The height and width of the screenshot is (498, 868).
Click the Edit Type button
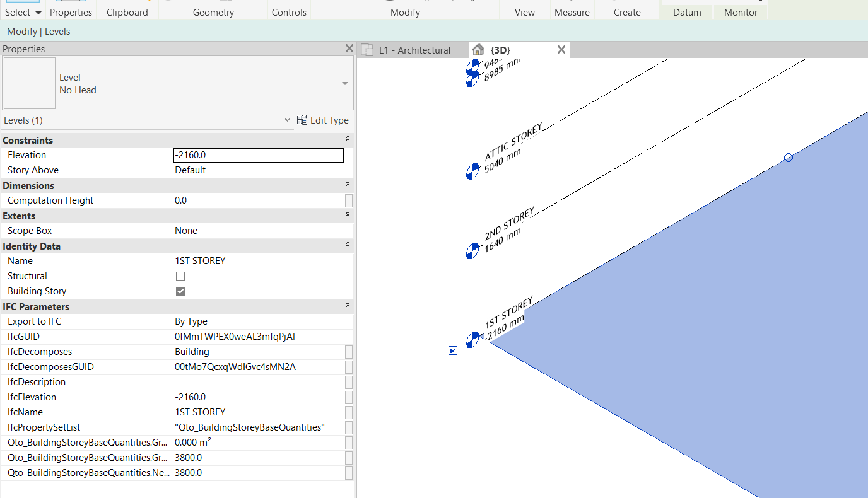(x=322, y=120)
